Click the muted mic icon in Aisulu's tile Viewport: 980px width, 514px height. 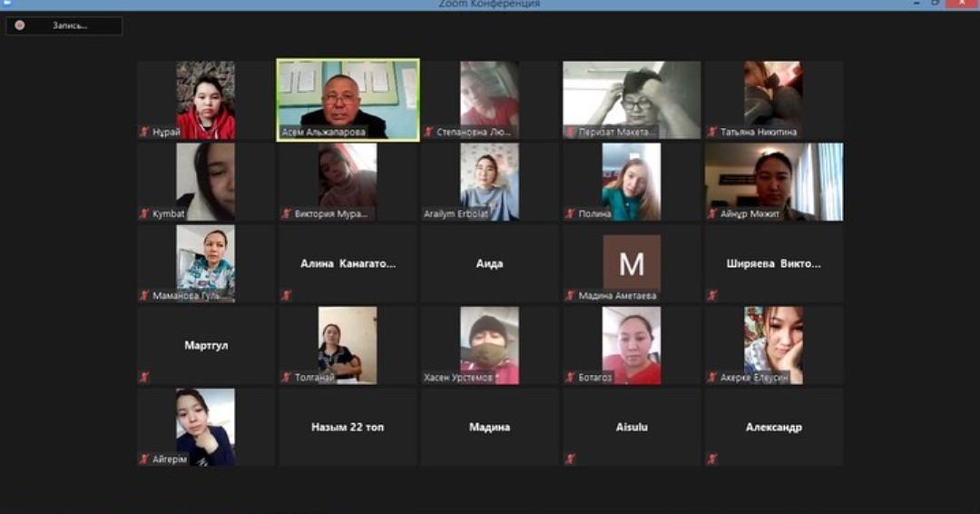(x=570, y=459)
